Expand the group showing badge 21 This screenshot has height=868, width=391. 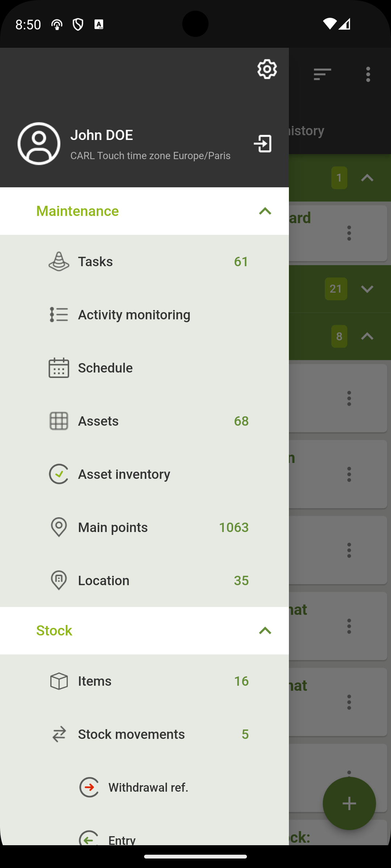367,289
